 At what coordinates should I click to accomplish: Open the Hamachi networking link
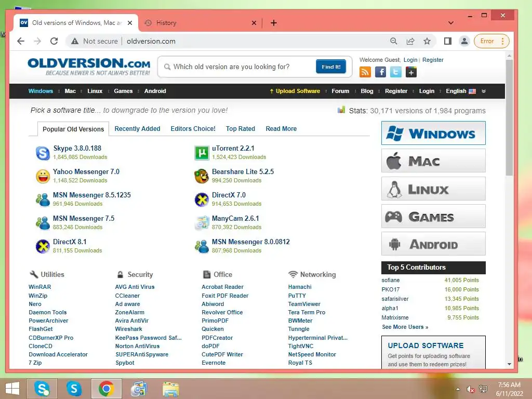300,287
